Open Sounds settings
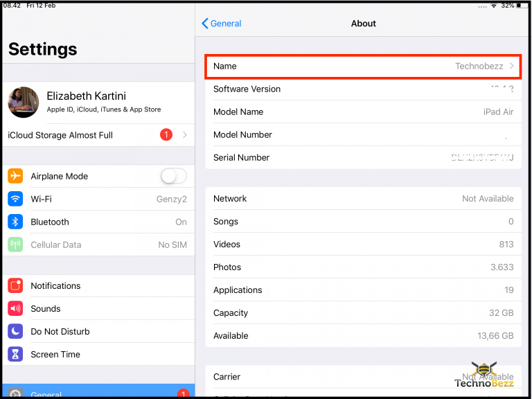 (x=99, y=308)
